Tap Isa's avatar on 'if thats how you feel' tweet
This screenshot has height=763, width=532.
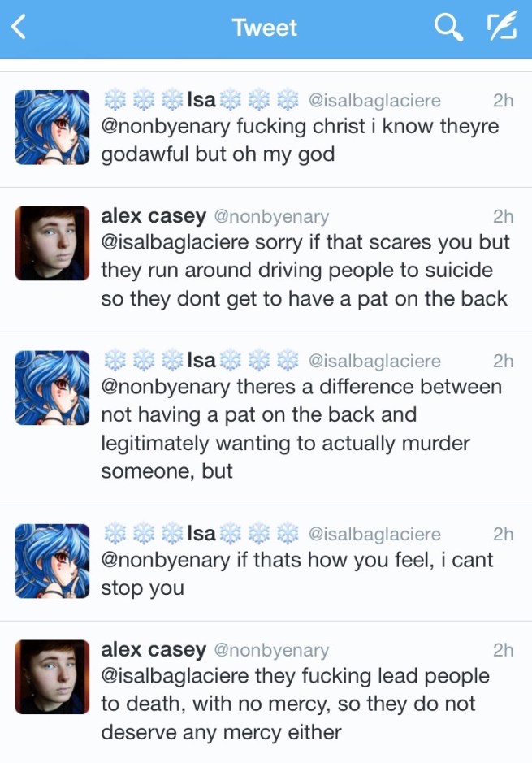click(x=52, y=561)
